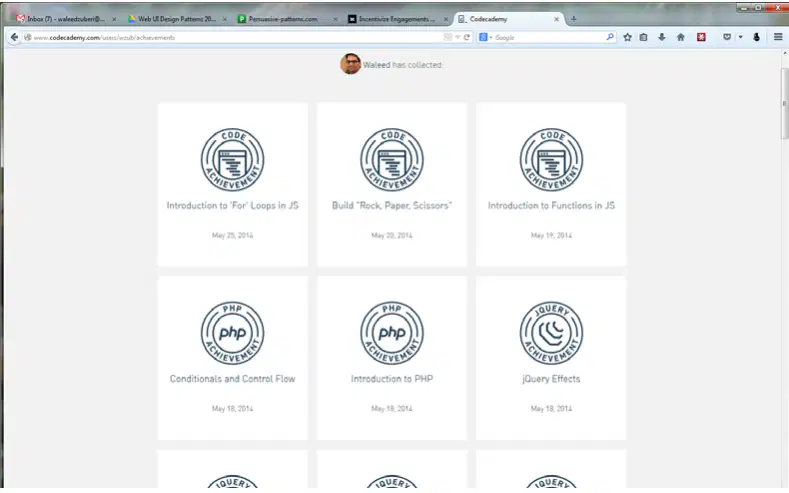Open the bookmarks list icon
This screenshot has width=789, height=493.
644,37
